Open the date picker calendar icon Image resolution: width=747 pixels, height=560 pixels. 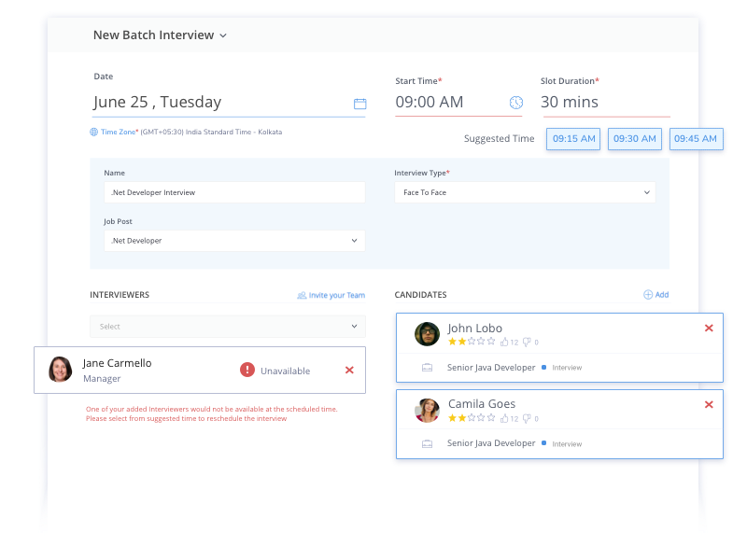(x=360, y=104)
